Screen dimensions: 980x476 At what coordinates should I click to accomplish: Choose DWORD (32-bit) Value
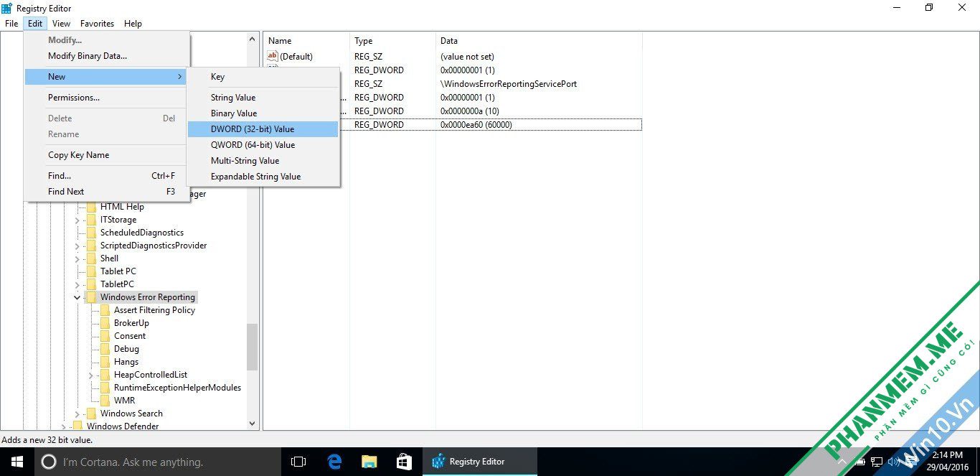pyautogui.click(x=263, y=129)
